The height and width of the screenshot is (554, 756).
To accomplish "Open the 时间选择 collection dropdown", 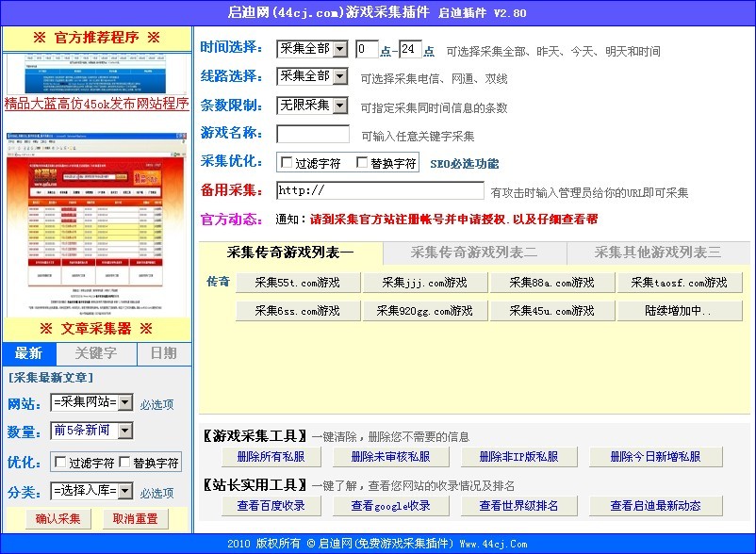I will (311, 49).
